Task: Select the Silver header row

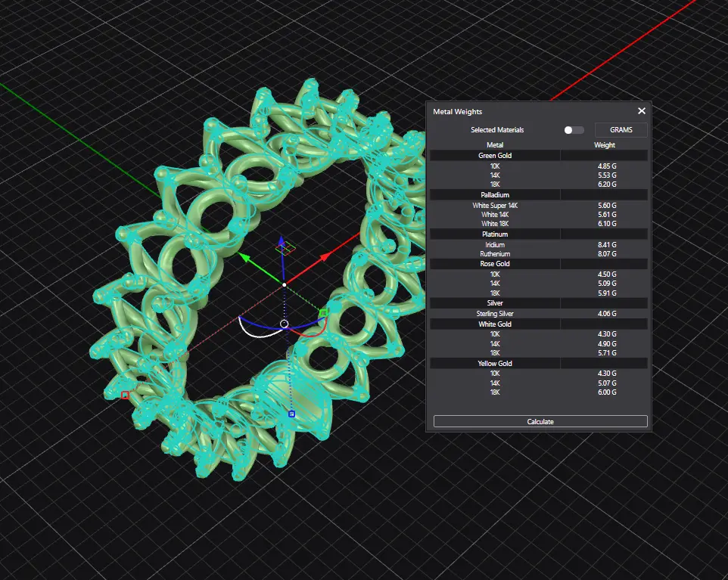Action: click(x=539, y=303)
